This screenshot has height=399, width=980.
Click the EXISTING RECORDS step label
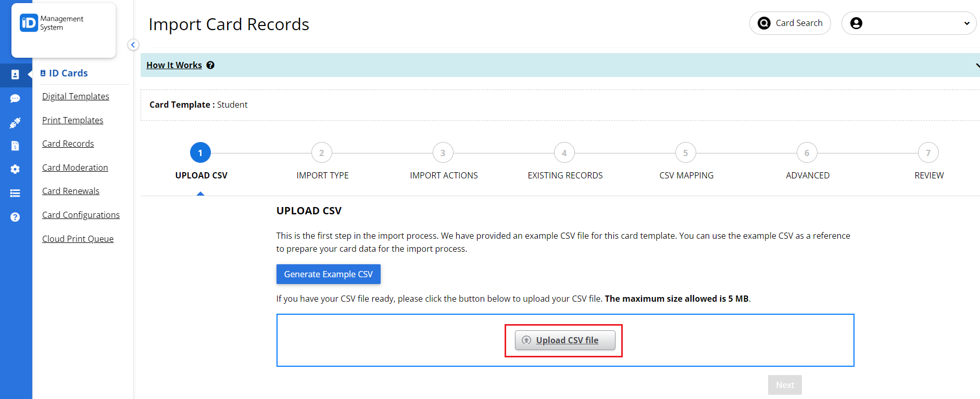tap(565, 175)
